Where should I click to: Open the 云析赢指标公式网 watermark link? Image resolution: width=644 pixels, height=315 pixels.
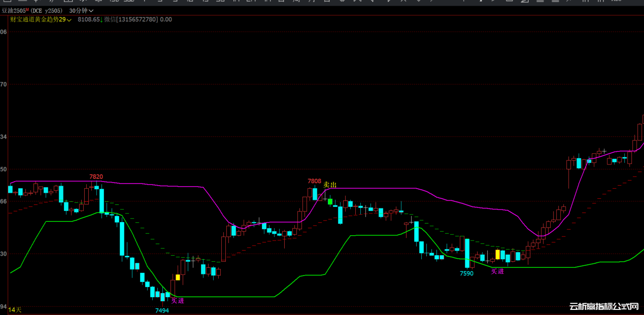[x=603, y=307]
